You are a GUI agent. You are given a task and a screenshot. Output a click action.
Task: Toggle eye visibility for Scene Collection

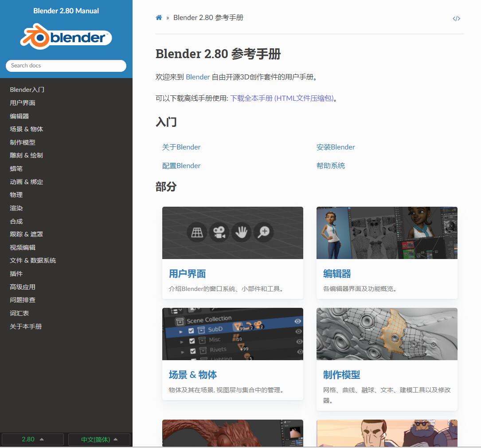[297, 321]
